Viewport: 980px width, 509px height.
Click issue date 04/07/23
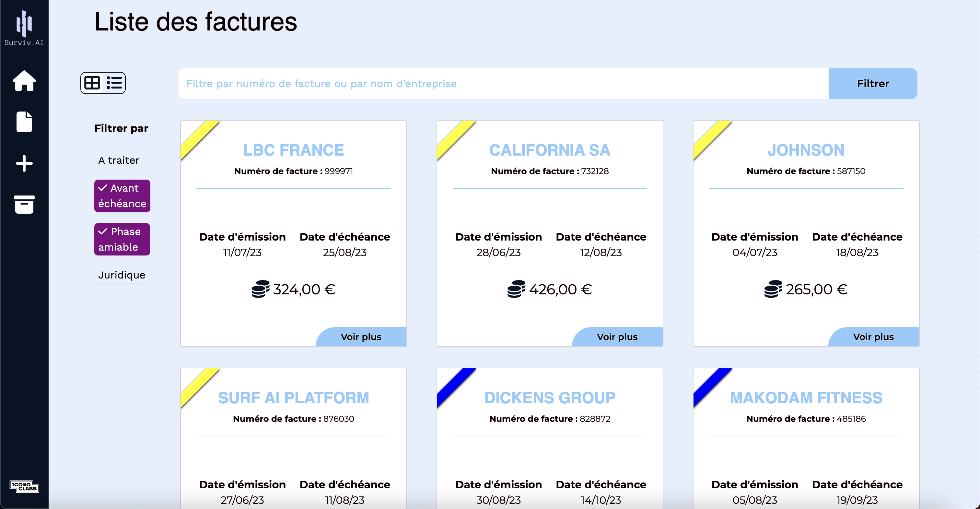[x=754, y=253]
